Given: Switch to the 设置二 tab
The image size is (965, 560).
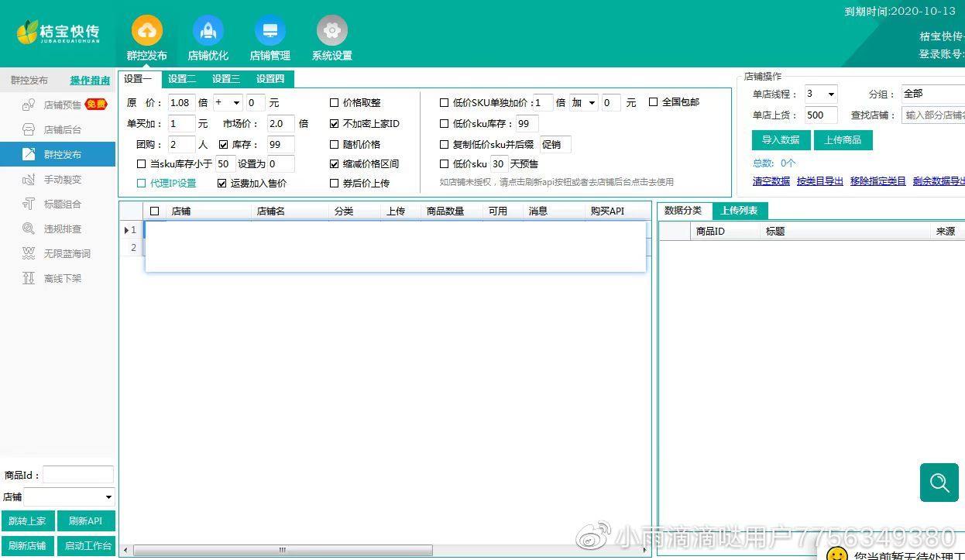Looking at the screenshot, I should point(182,79).
